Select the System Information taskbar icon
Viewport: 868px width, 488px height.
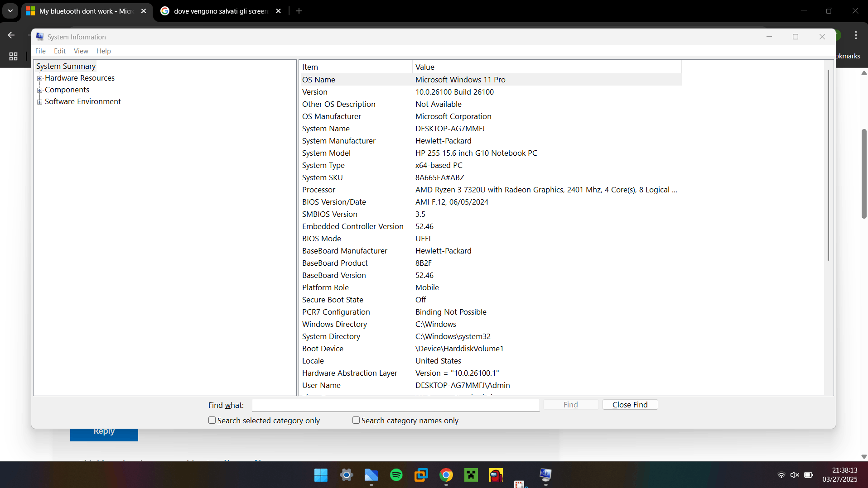coord(546,475)
